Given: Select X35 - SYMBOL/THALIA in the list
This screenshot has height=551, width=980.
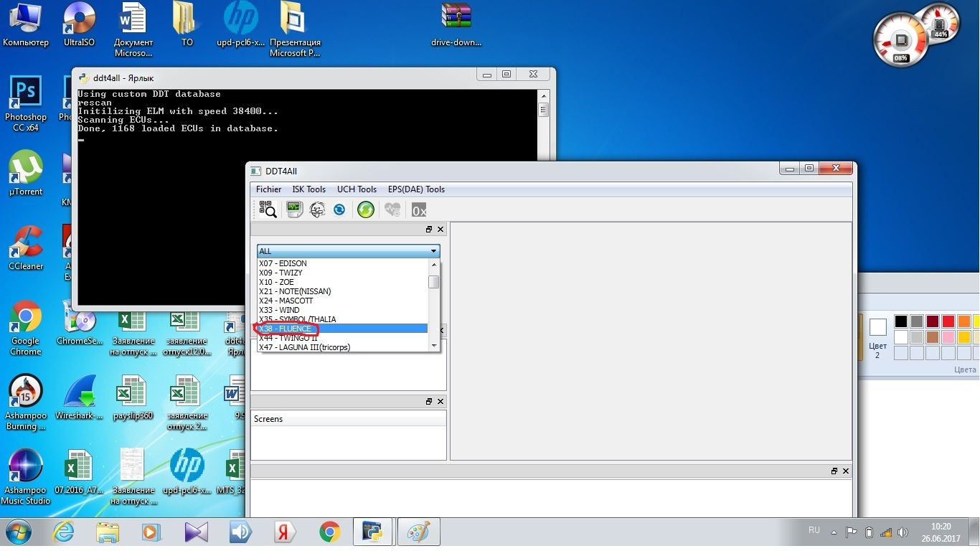Looking at the screenshot, I should tap(343, 319).
